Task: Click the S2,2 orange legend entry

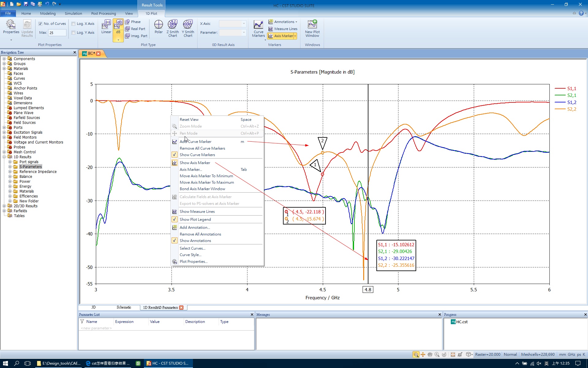Action: [x=565, y=109]
